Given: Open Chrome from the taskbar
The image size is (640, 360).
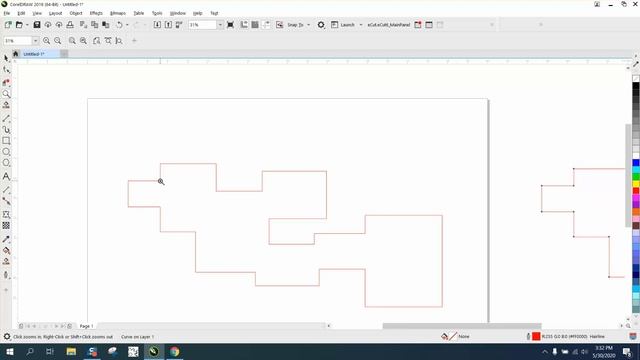Looking at the screenshot, I should pyautogui.click(x=174, y=351).
